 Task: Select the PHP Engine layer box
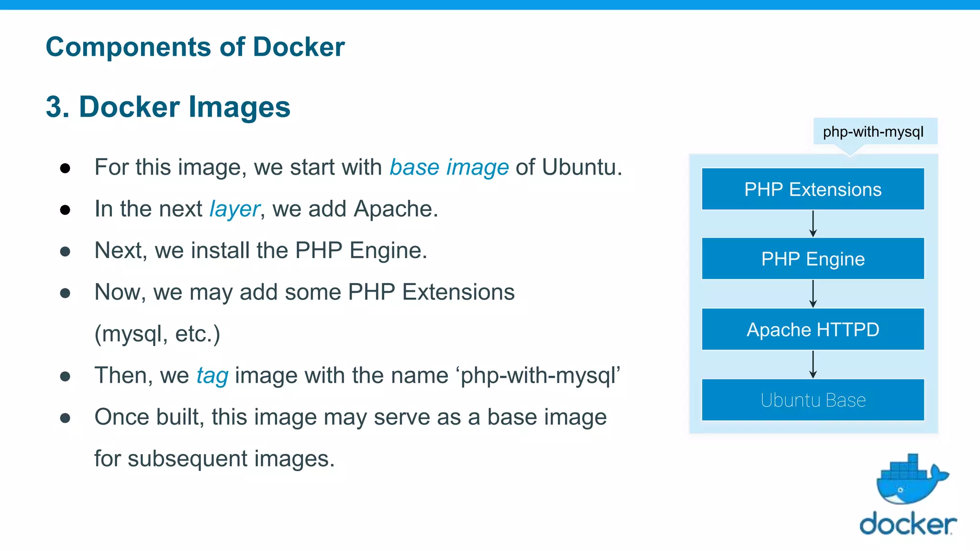(813, 259)
